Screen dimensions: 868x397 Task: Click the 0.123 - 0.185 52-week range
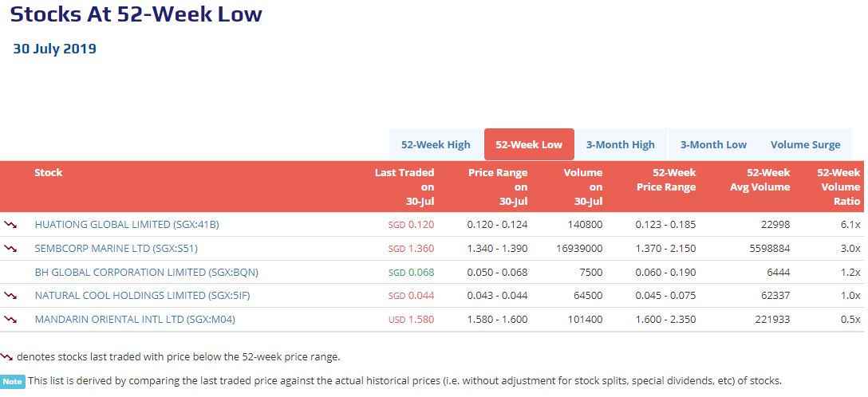665,225
